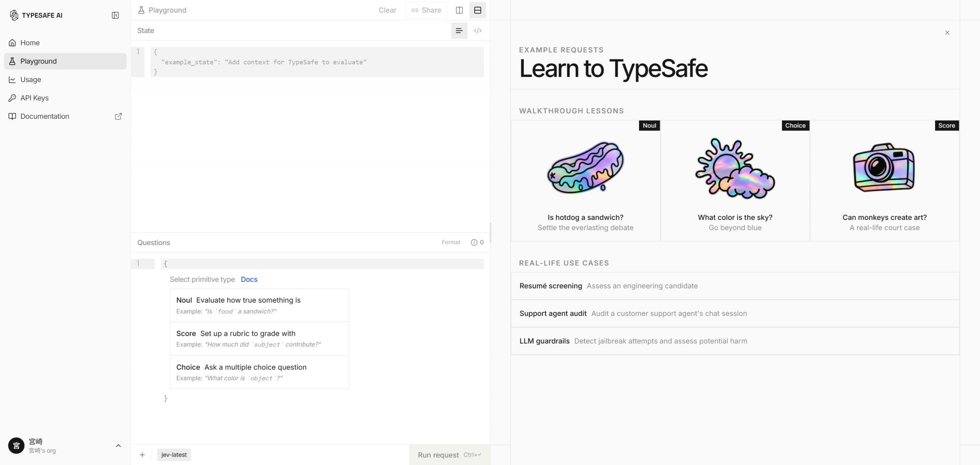Collapse the sidebar panel icon
Image resolution: width=980 pixels, height=465 pixels.
[115, 15]
